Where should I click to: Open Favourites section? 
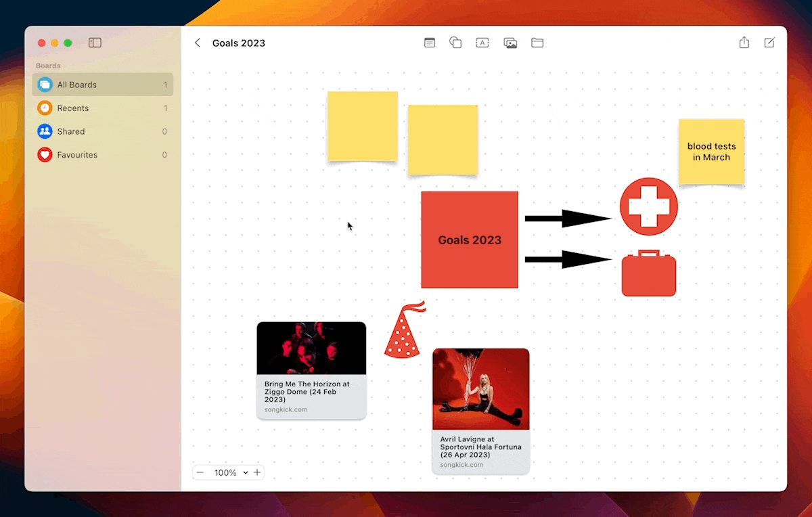click(x=103, y=155)
